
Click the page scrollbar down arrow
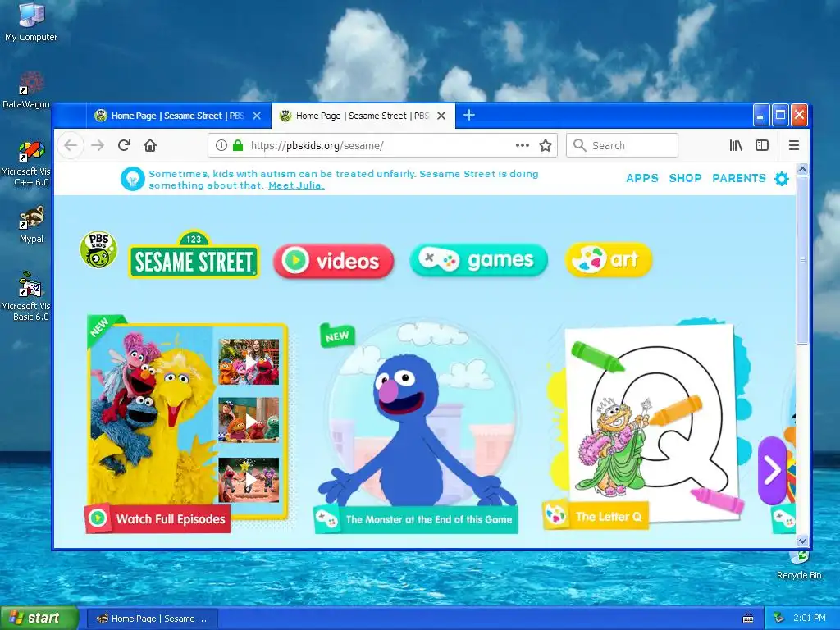pos(802,541)
